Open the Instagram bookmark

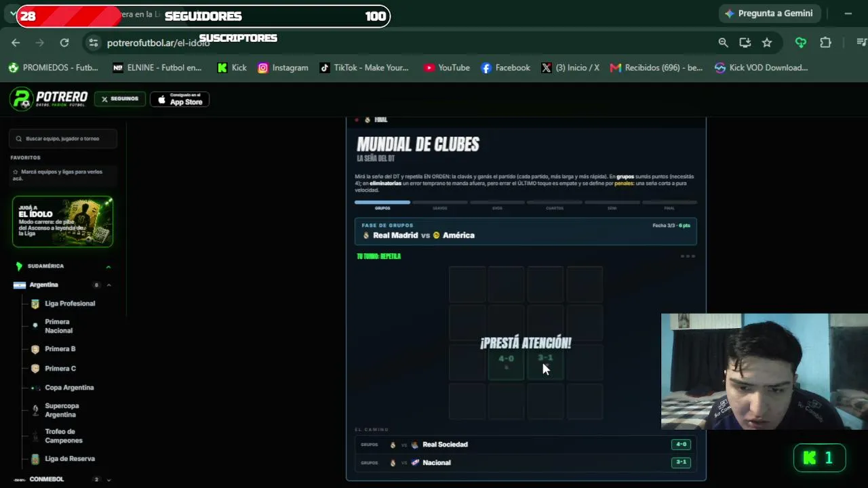[283, 68]
